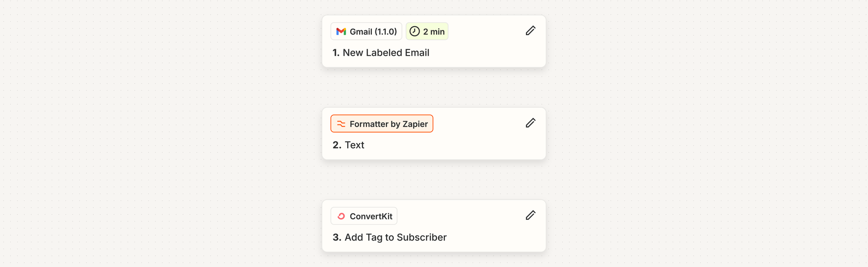Click the edit pencil on the Formatter step
Image resolution: width=868 pixels, height=267 pixels.
[x=530, y=123]
